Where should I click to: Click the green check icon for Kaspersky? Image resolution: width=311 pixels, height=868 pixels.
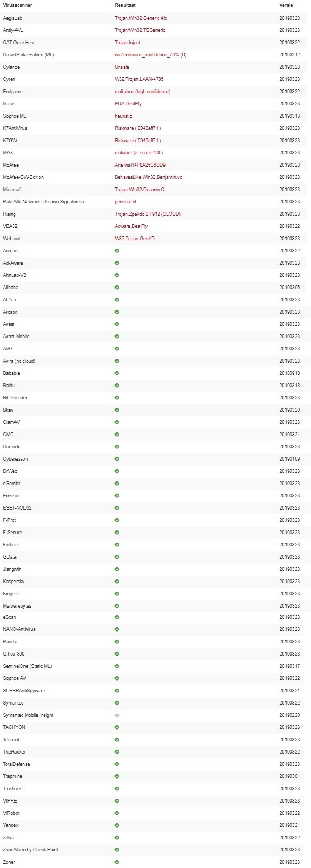click(x=117, y=581)
